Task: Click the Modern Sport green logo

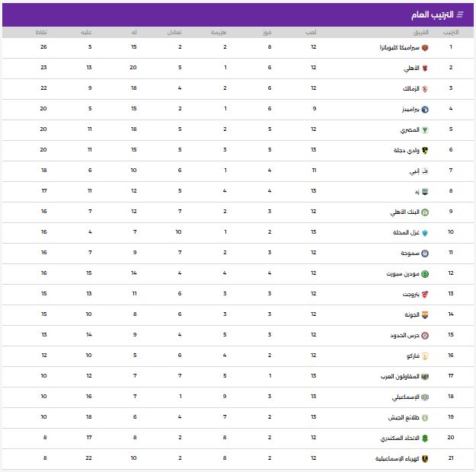Action: tap(424, 273)
